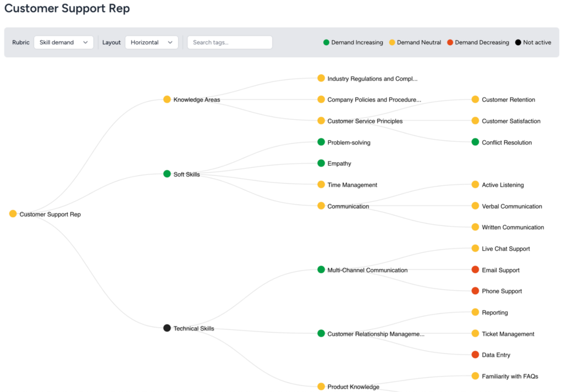Click the Knowledge Areas node dot
The height and width of the screenshot is (392, 563).
pos(167,100)
